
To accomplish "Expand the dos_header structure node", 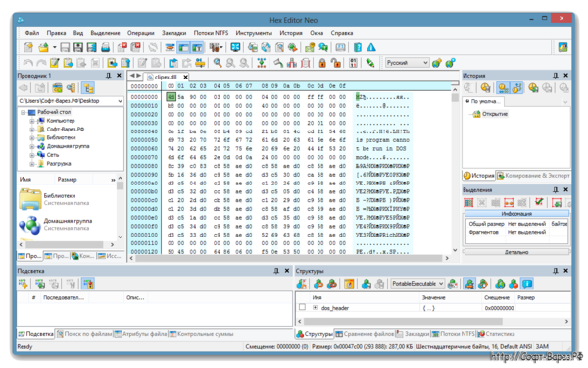I will point(315,308).
